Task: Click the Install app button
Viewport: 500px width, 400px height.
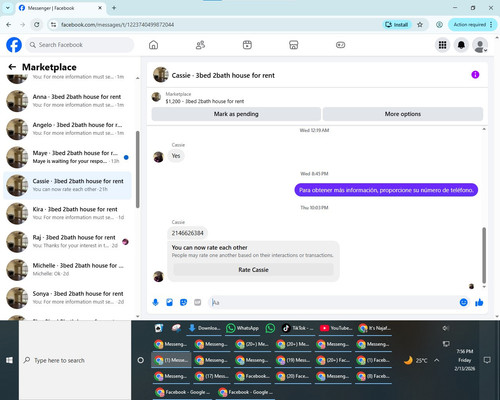Action: coord(397,25)
